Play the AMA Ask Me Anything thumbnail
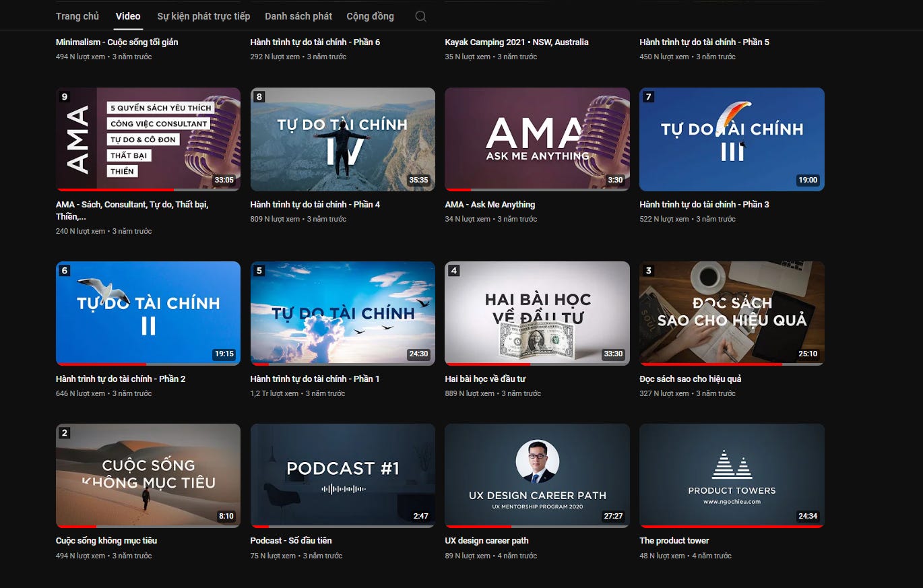The width and height of the screenshot is (923, 588). [x=537, y=139]
